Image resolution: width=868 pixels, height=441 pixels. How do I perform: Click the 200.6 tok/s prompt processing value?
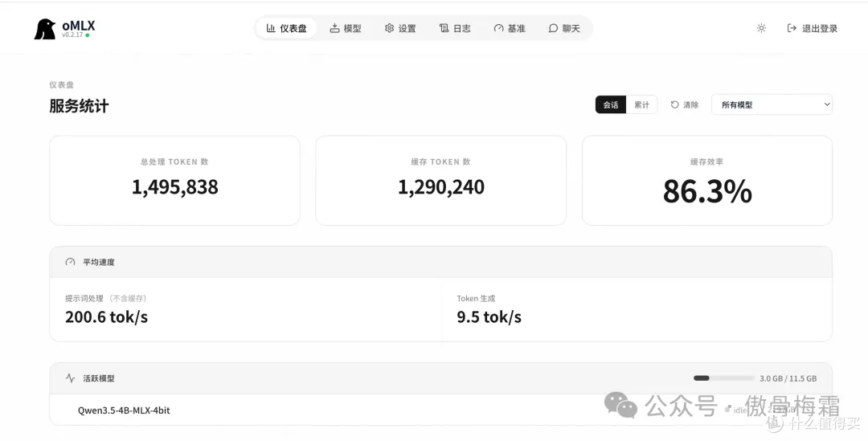click(x=106, y=317)
